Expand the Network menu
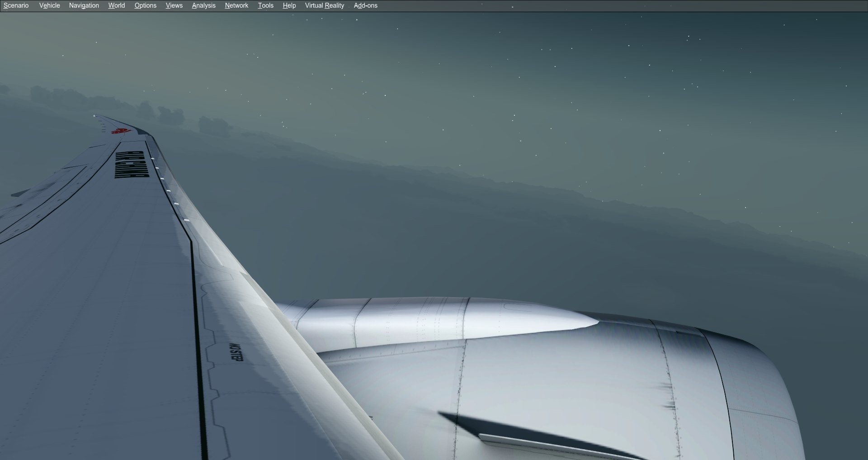Viewport: 868px width, 460px height. [236, 5]
